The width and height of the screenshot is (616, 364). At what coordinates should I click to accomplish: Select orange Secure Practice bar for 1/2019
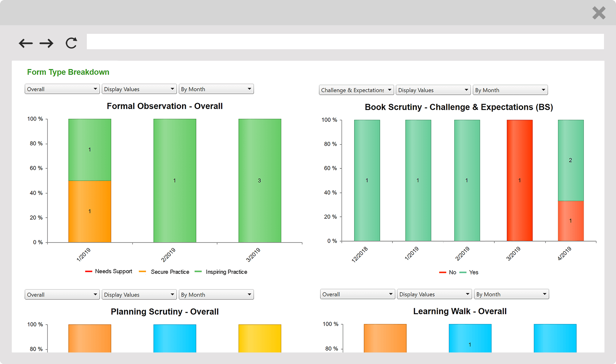point(90,211)
